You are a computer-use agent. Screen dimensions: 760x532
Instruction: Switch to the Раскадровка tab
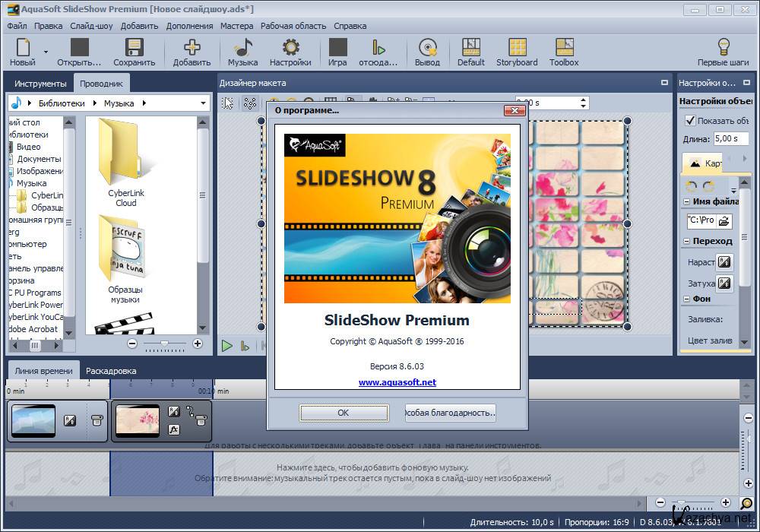(x=111, y=371)
